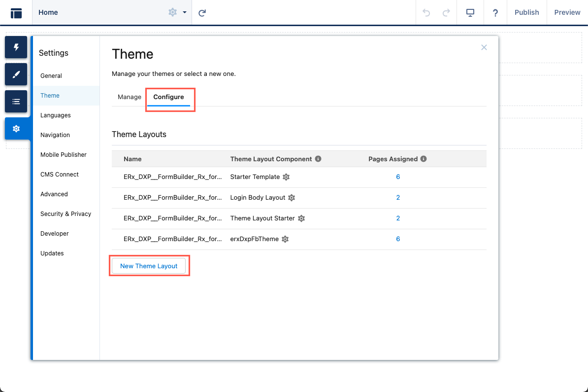The image size is (588, 392).
Task: Click the desktop view mode icon
Action: pos(470,13)
